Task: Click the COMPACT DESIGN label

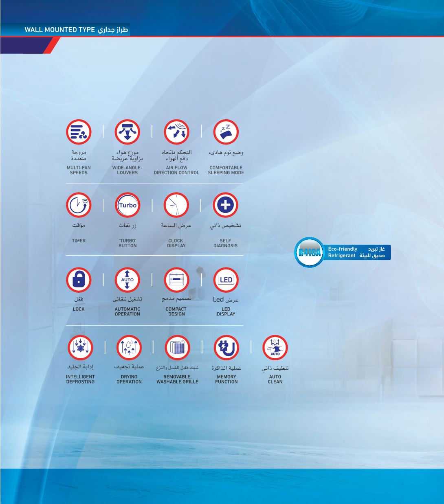Action: [x=176, y=311]
